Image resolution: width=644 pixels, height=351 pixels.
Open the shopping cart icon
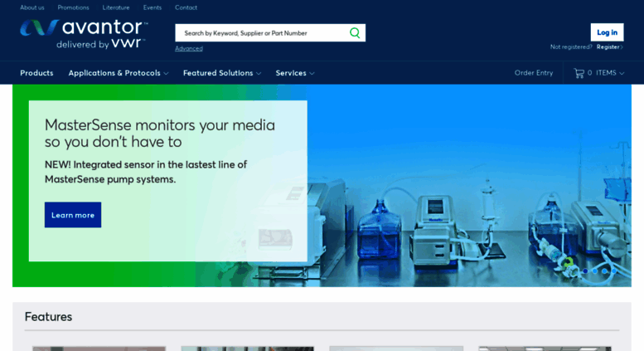point(579,73)
